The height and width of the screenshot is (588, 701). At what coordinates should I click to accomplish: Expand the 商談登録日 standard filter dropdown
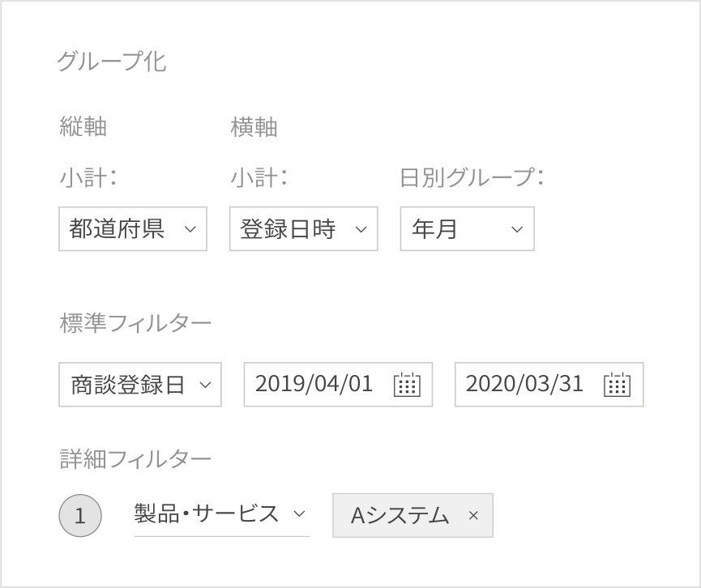139,385
